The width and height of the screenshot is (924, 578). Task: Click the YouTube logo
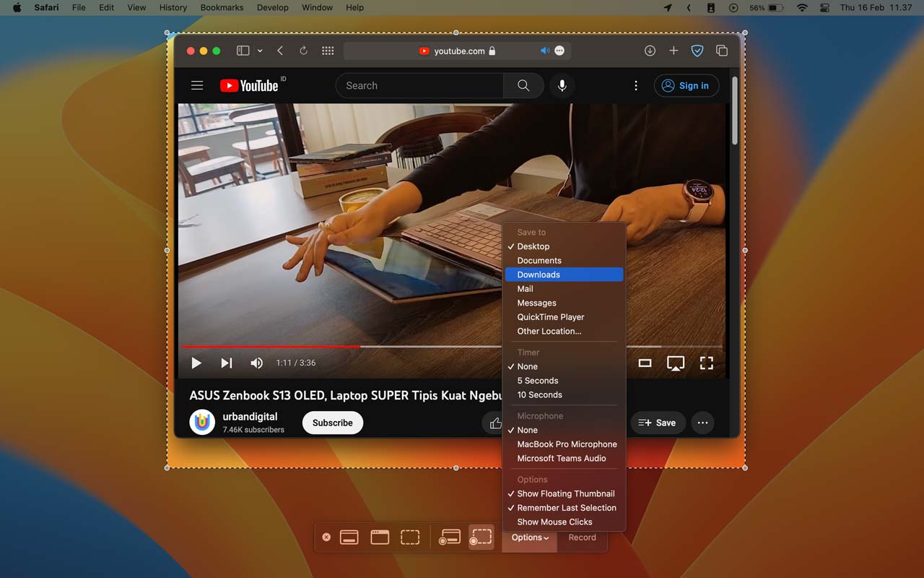coord(250,85)
